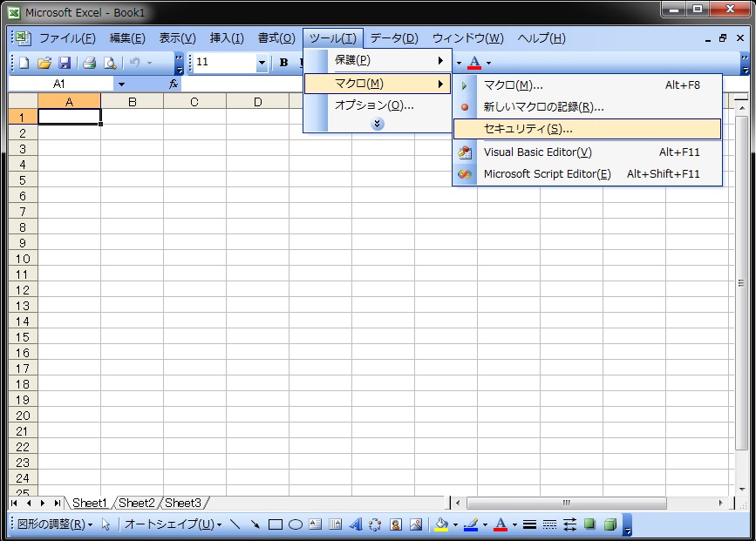This screenshot has width=756, height=541.
Task: Open the 編集(E) menu
Action: [127, 38]
